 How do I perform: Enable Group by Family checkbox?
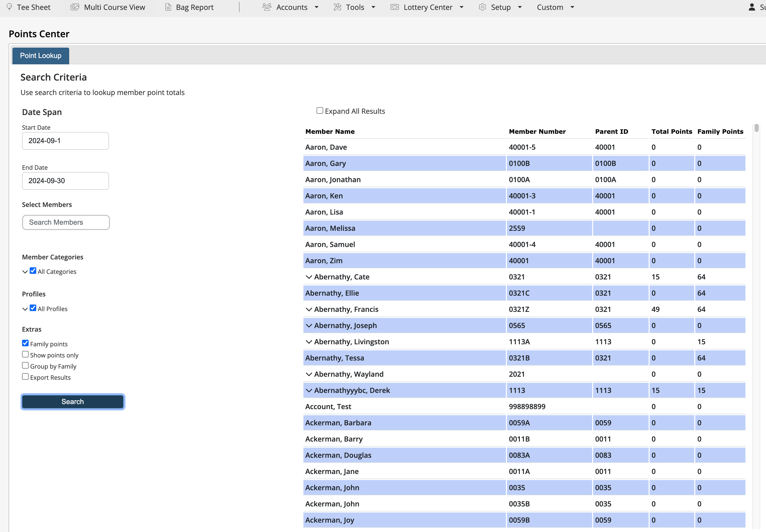pos(25,365)
